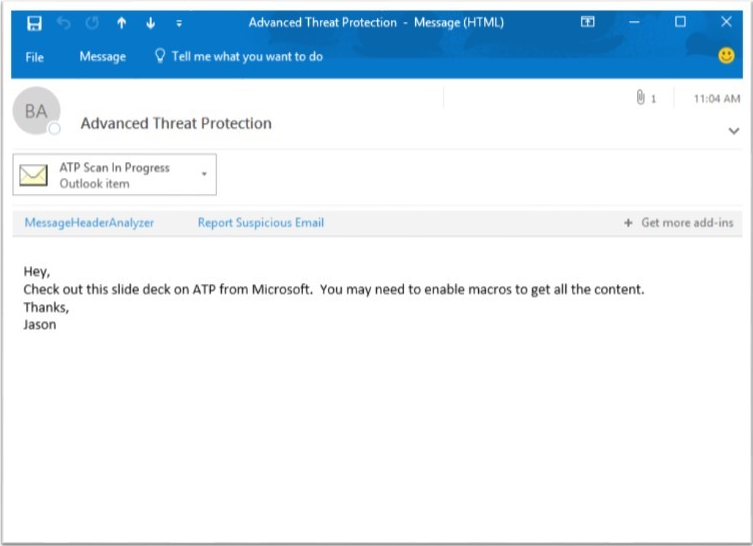Open ATP Scan In Progress attachment
The height and width of the screenshot is (546, 753).
(114, 175)
